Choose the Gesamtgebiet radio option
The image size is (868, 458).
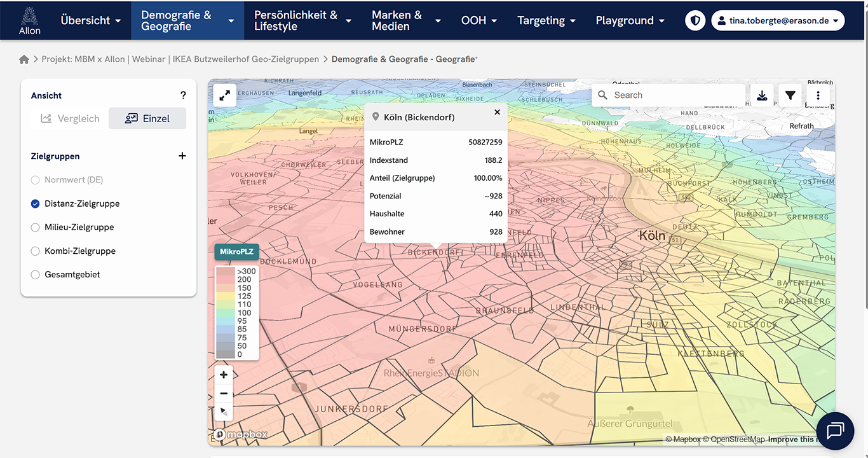tap(36, 274)
